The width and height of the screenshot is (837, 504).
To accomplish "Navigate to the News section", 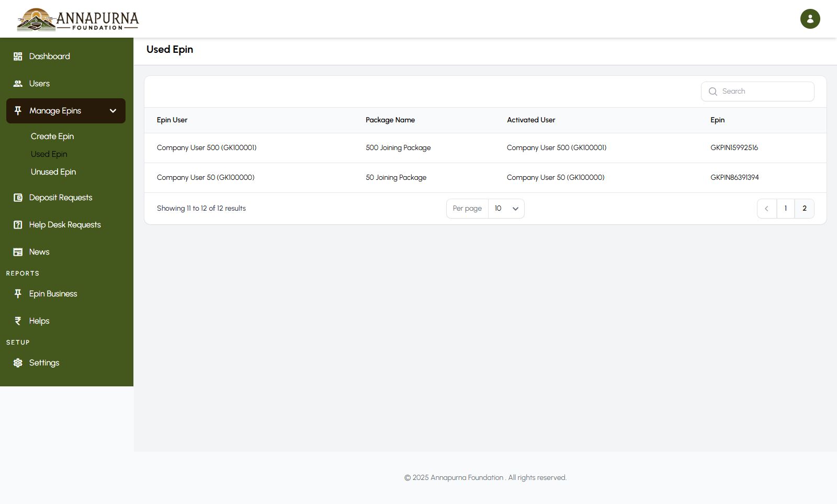I will 66,252.
